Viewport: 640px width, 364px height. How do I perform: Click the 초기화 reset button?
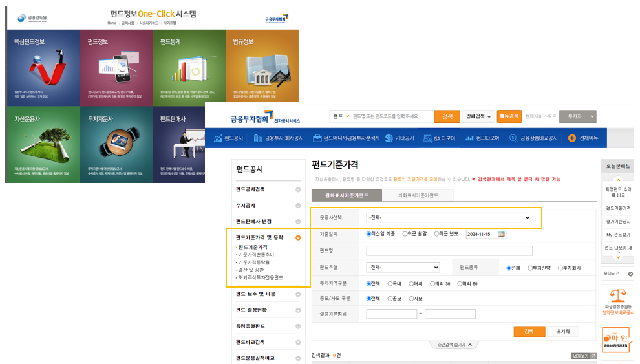563,332
